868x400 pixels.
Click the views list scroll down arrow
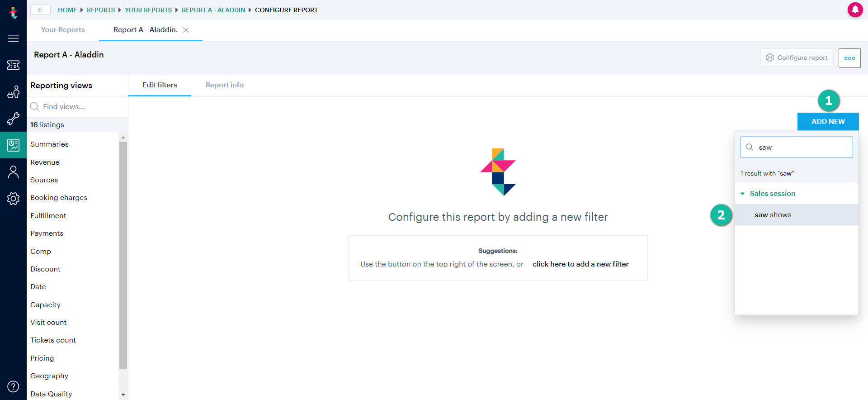tap(123, 395)
